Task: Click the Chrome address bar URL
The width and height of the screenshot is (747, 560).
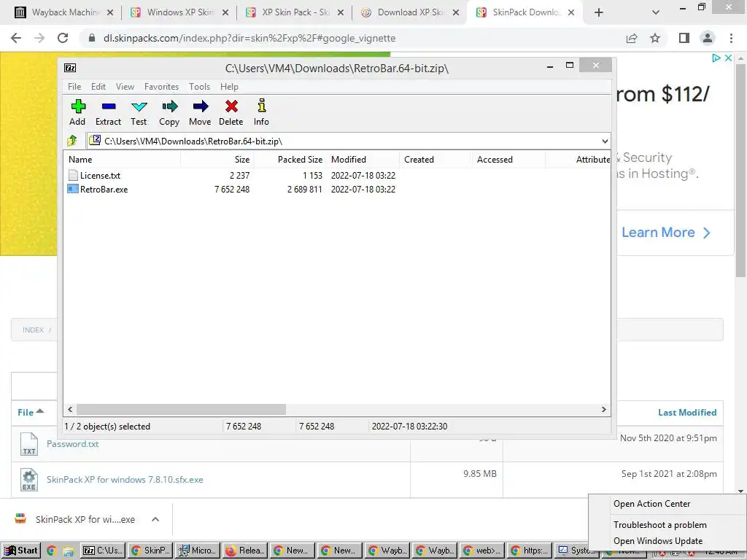Action: [x=249, y=38]
